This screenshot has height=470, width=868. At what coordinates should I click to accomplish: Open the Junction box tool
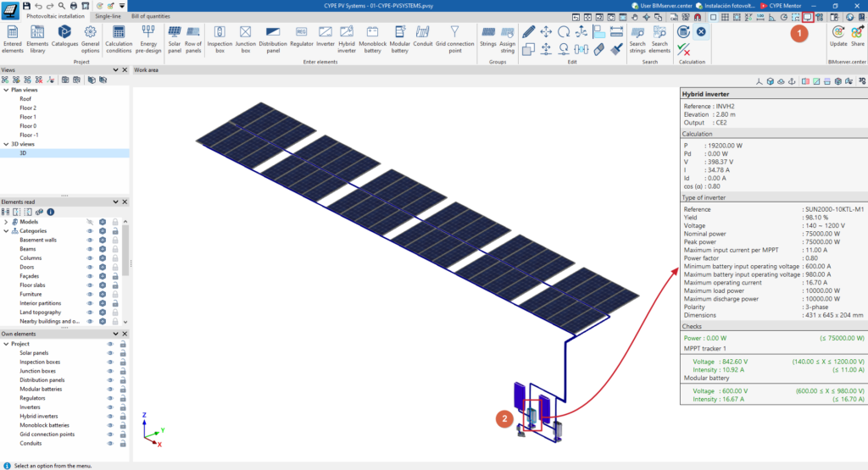click(x=245, y=39)
